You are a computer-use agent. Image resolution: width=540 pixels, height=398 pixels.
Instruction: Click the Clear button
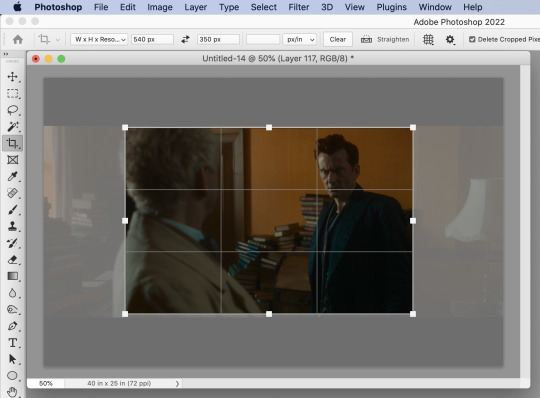338,39
